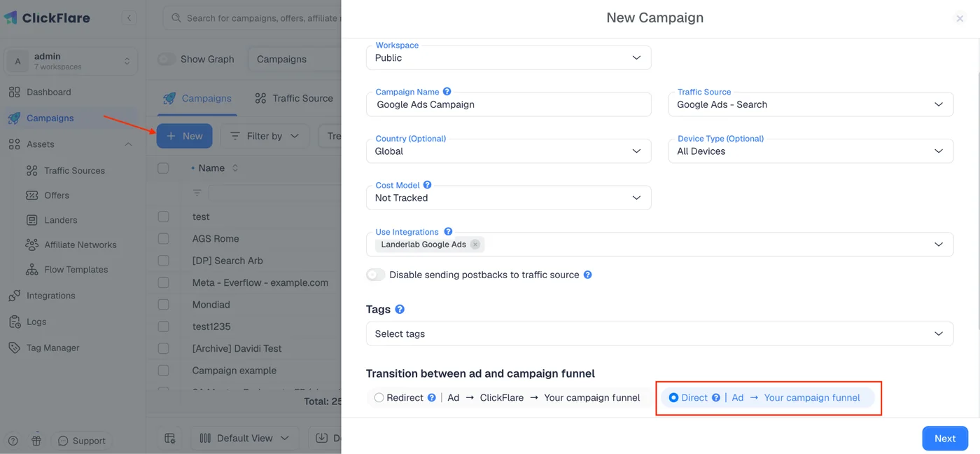The height and width of the screenshot is (454, 980).
Task: Open the Campaigns section in the sidebar
Action: tap(50, 118)
